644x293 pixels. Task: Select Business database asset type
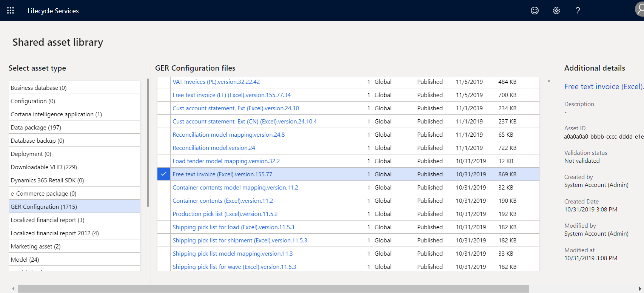[74, 88]
